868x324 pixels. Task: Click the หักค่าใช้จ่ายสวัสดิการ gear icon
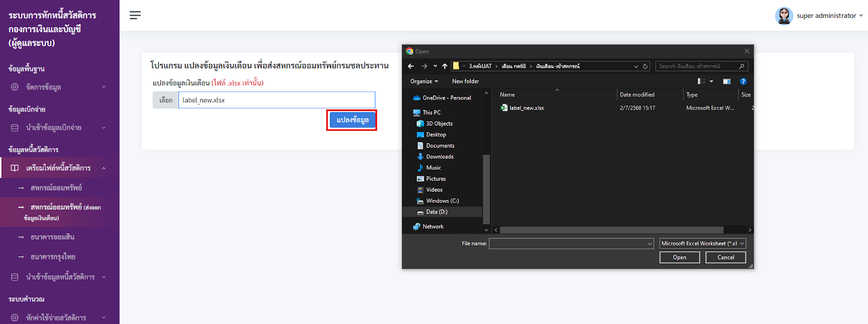pyautogui.click(x=15, y=317)
